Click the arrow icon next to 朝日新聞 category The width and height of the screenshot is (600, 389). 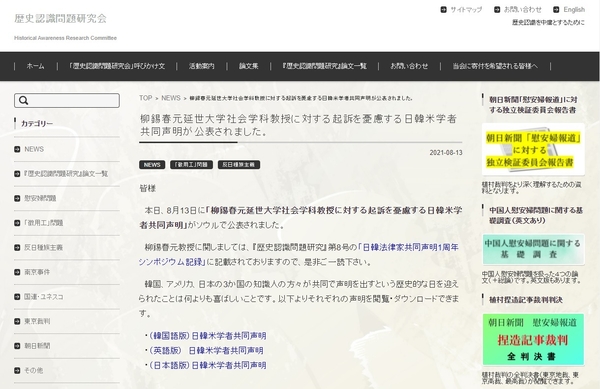click(17, 346)
